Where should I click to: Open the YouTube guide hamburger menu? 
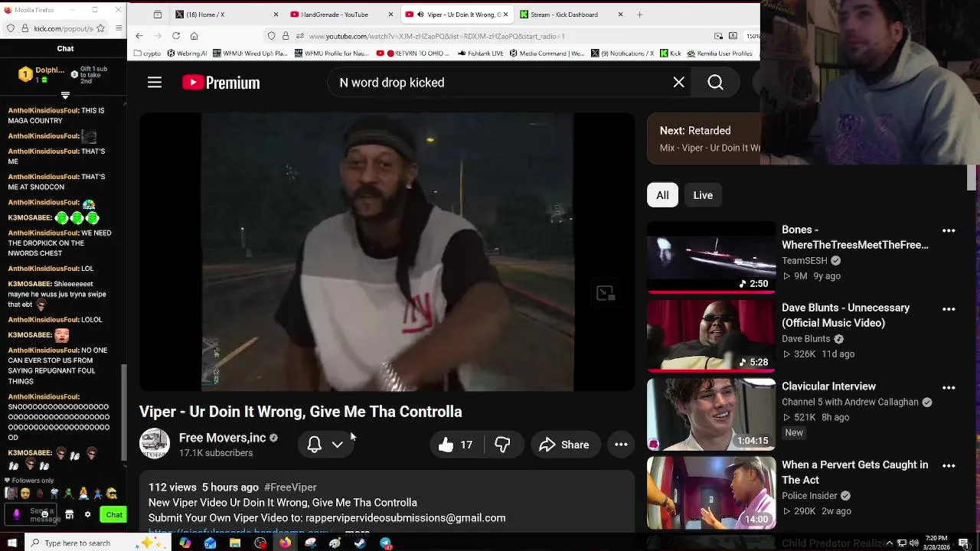(x=155, y=83)
